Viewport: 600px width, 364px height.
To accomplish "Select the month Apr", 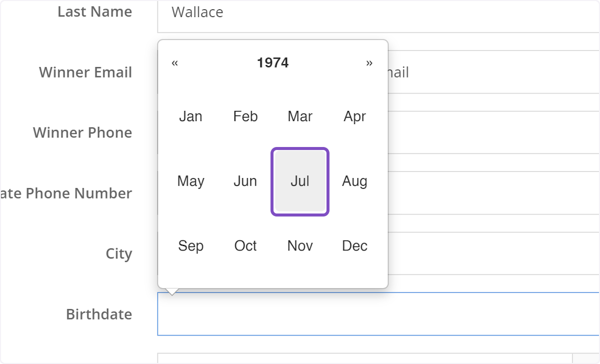I will 354,116.
